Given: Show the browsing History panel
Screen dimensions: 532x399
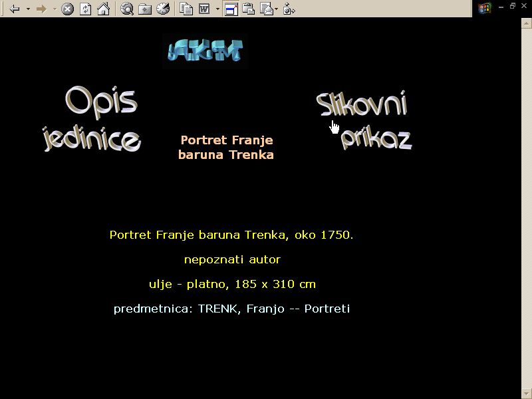Looking at the screenshot, I should tap(163, 9).
